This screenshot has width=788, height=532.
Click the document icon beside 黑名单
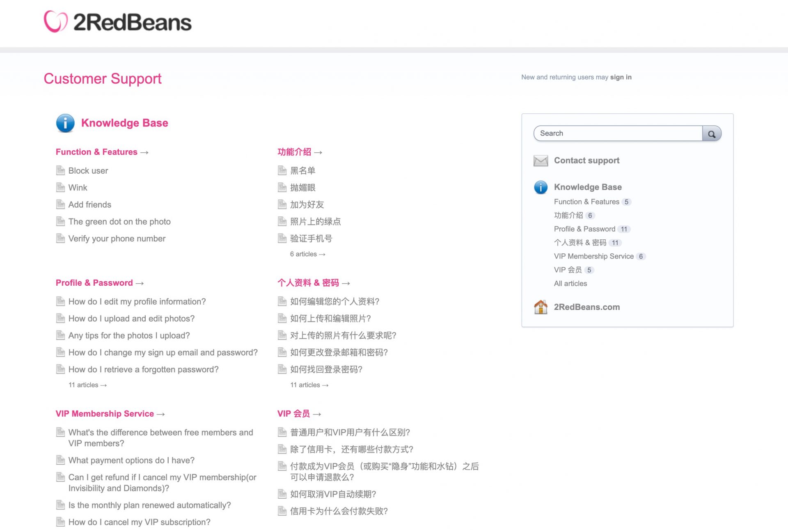282,170
